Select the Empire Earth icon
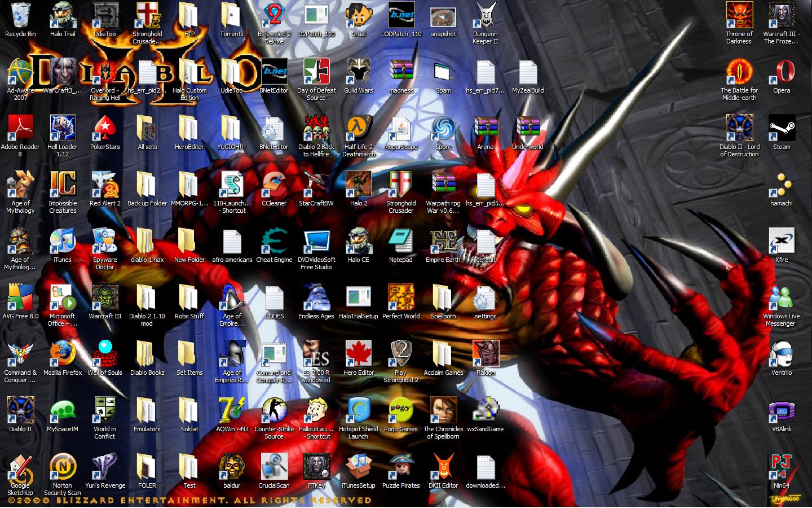This screenshot has height=508, width=812. tap(443, 241)
